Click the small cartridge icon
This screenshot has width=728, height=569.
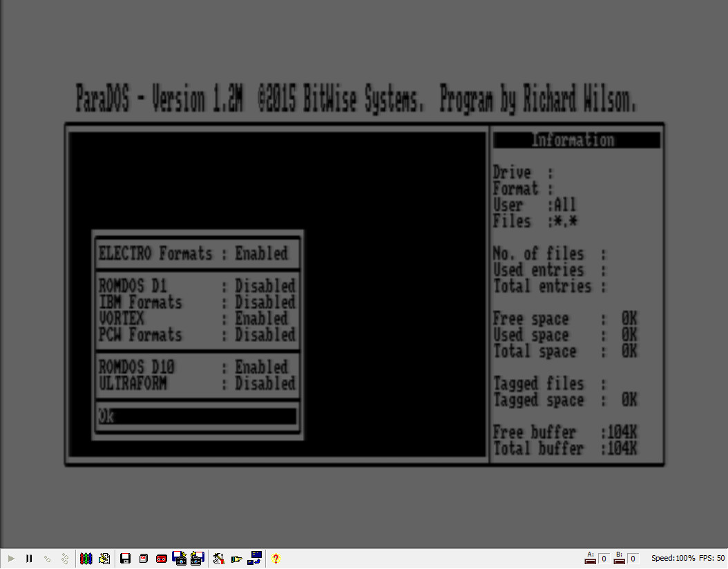pos(144,559)
